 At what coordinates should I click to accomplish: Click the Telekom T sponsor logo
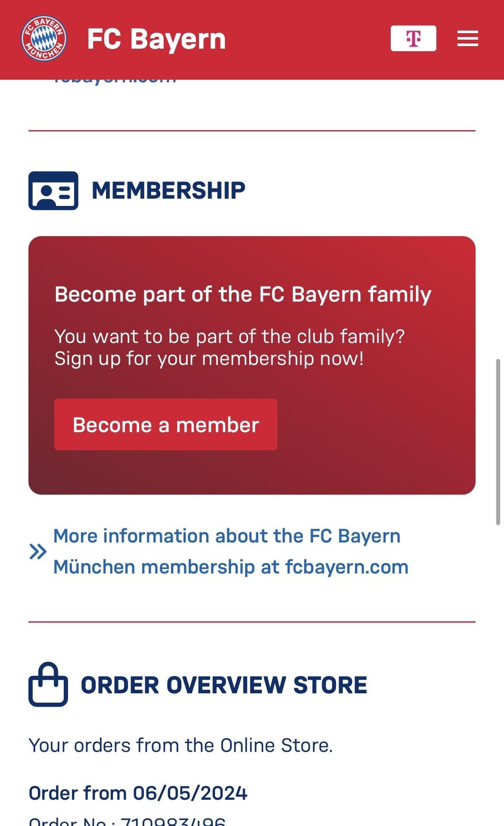(413, 38)
